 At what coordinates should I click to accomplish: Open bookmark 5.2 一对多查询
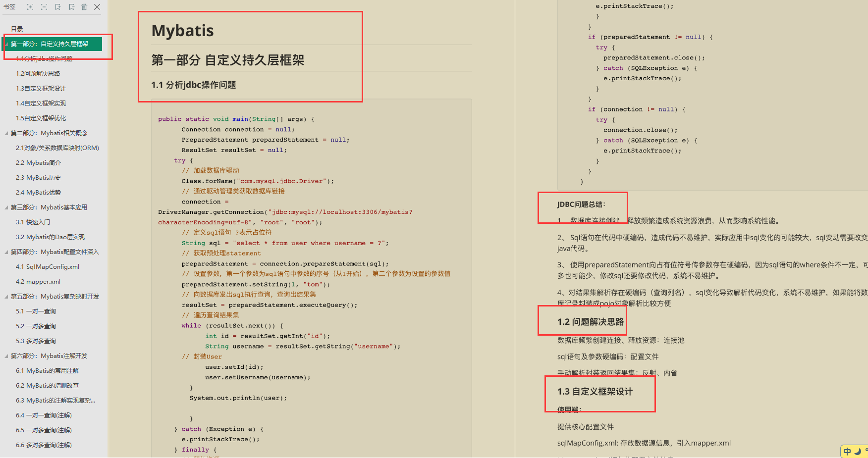coord(36,326)
